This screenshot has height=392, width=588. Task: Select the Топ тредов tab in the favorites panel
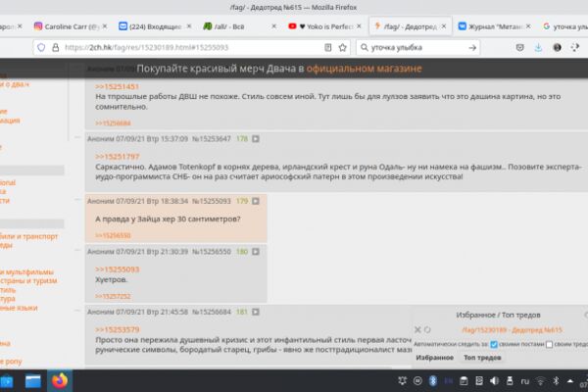coord(482,358)
